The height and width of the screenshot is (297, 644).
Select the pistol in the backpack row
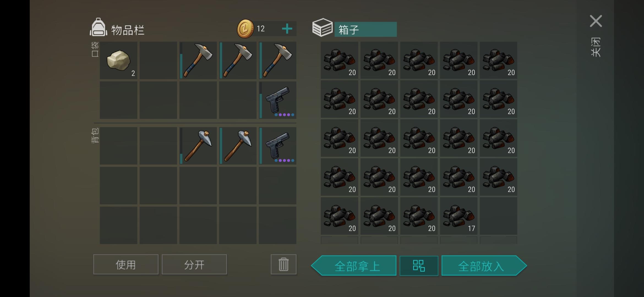point(278,146)
